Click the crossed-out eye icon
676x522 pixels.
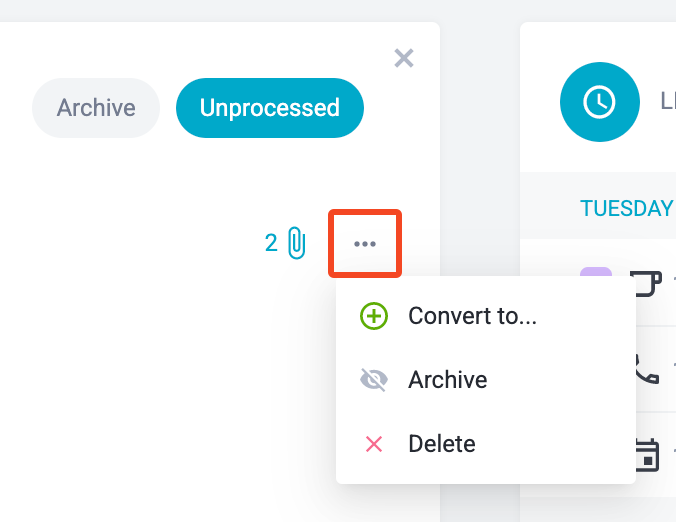[374, 380]
